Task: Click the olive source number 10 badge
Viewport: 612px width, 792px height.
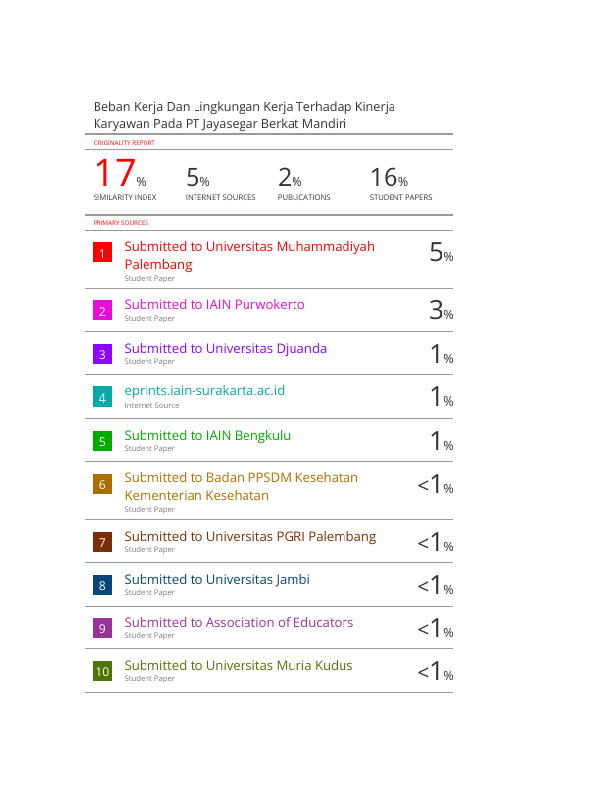Action: (102, 671)
